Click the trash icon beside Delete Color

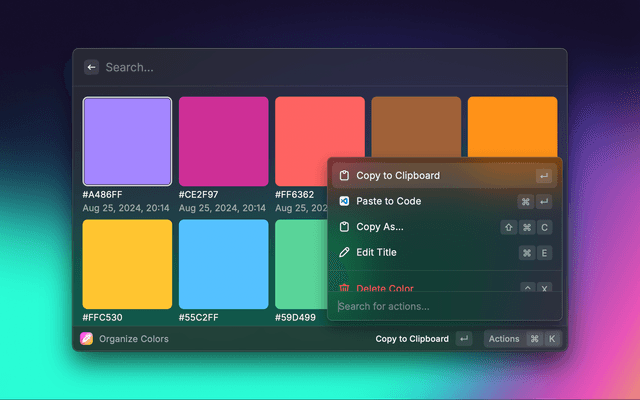[344, 288]
